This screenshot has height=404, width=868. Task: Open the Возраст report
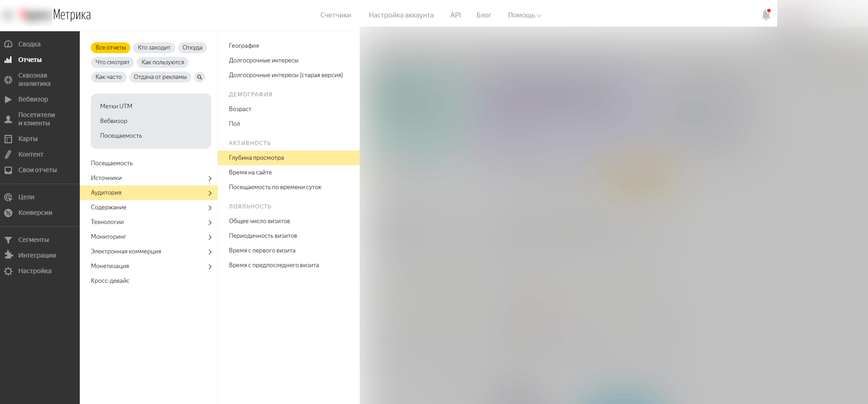[x=240, y=109]
